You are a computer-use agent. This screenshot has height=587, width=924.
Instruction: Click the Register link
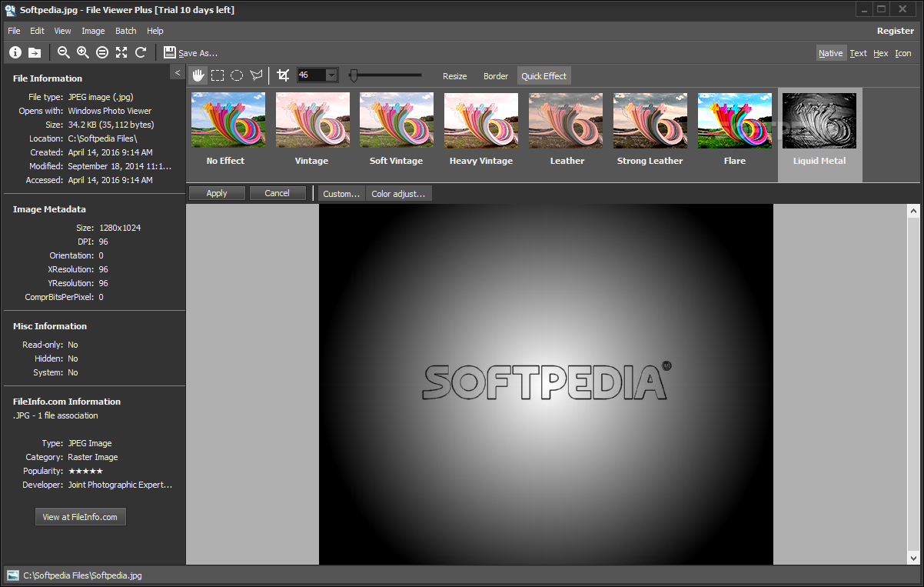pyautogui.click(x=896, y=31)
